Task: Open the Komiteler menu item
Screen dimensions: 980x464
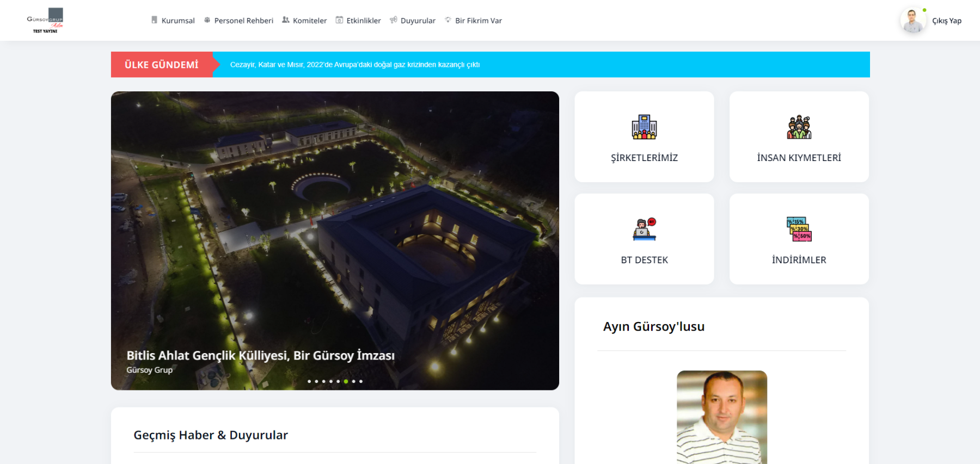Action: point(309,21)
